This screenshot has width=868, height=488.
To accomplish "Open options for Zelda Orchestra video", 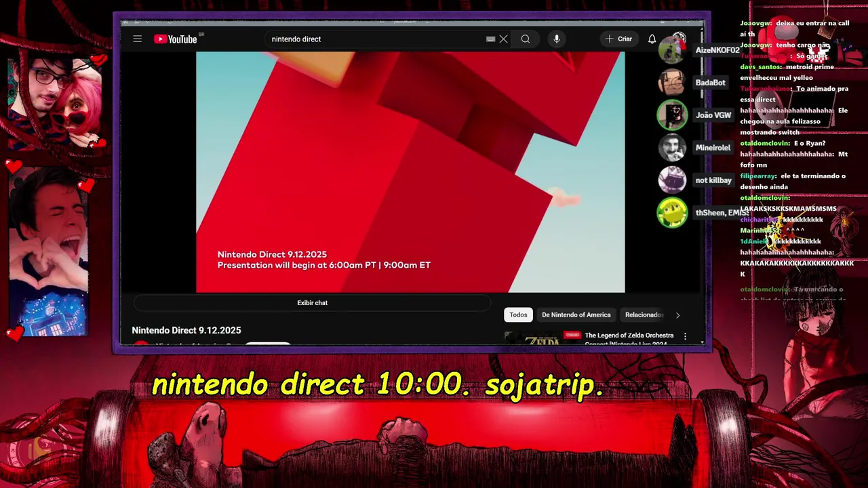I will point(685,336).
